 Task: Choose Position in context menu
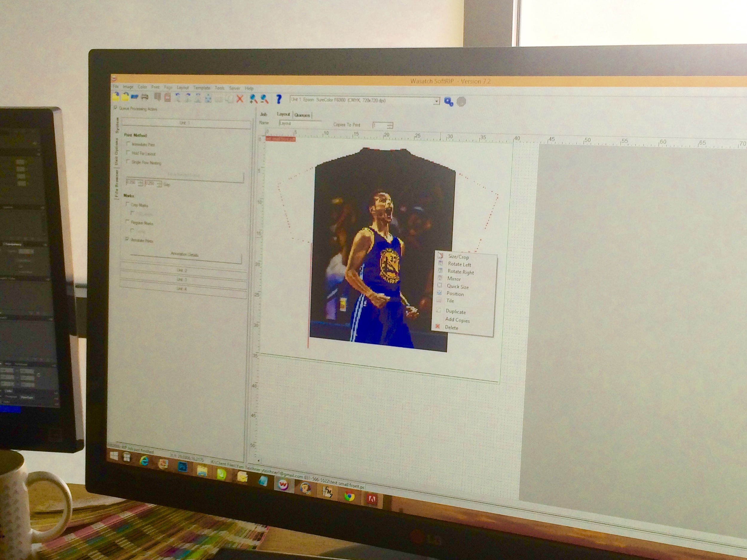[455, 294]
